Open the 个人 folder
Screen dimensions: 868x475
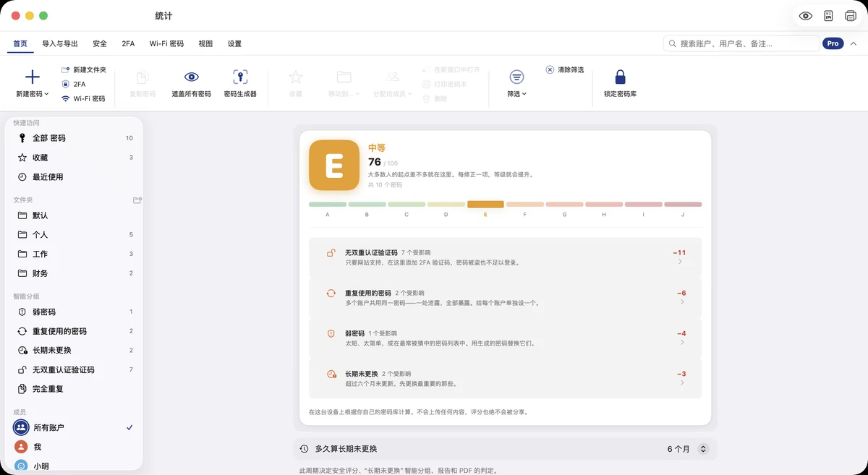[x=74, y=235]
